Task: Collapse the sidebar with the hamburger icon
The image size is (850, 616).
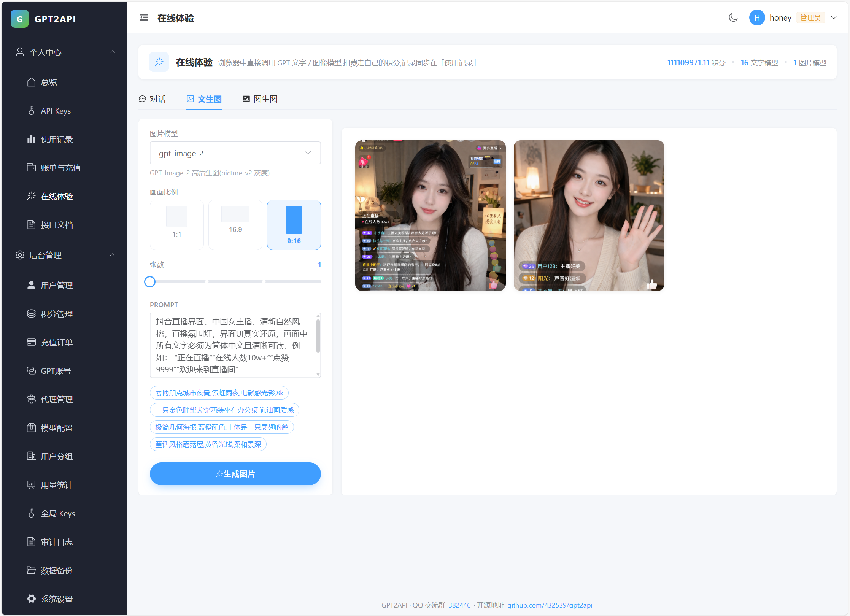Action: [x=144, y=17]
